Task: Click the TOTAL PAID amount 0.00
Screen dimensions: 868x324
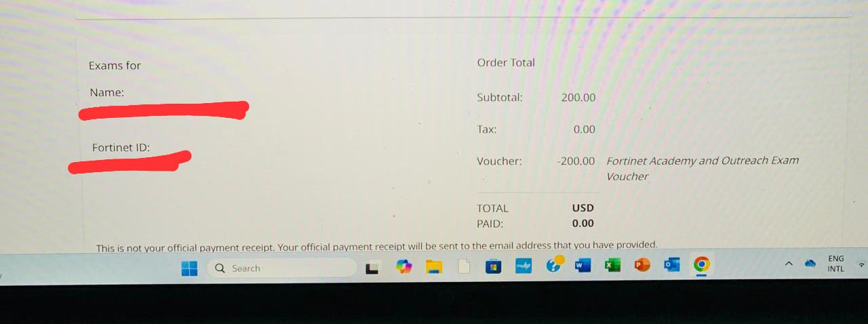Action: coord(583,223)
